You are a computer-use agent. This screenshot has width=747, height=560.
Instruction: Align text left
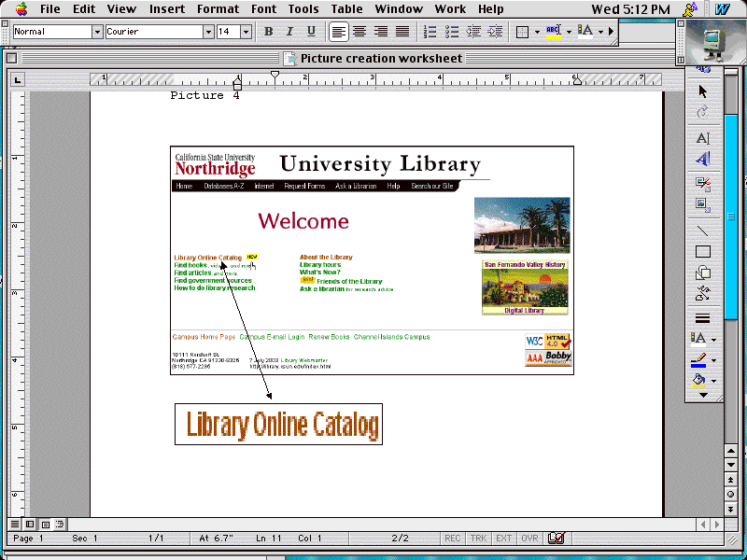338,32
